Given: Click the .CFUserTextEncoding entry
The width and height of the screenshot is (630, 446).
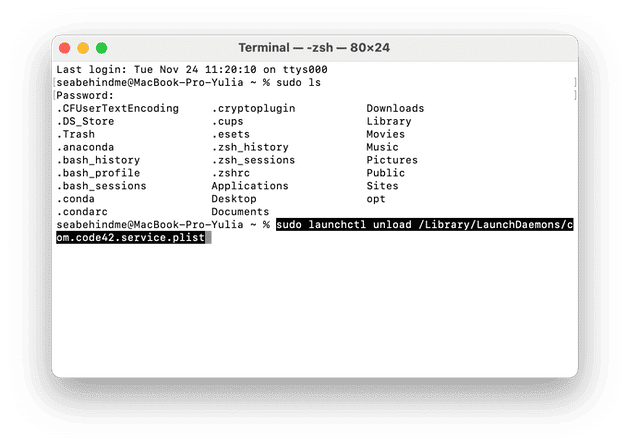Looking at the screenshot, I should point(117,108).
